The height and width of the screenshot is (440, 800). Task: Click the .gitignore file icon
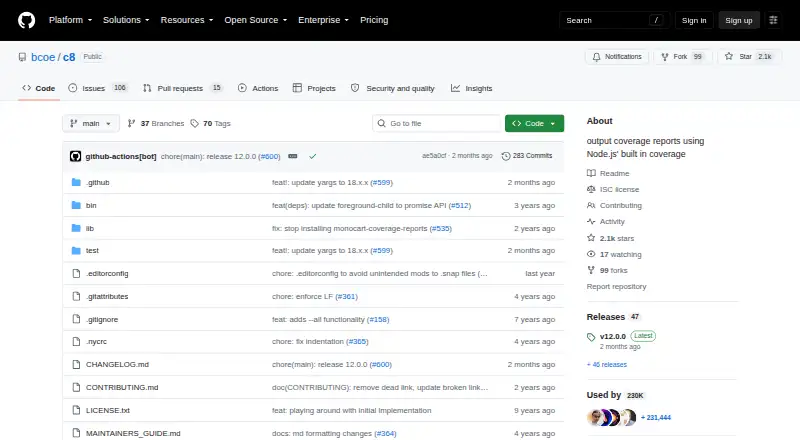(x=76, y=320)
